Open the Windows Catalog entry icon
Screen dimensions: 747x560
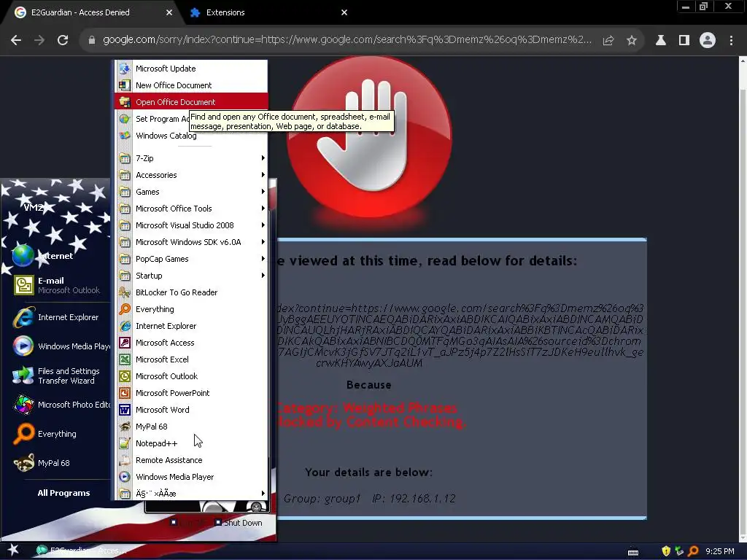[x=124, y=136]
